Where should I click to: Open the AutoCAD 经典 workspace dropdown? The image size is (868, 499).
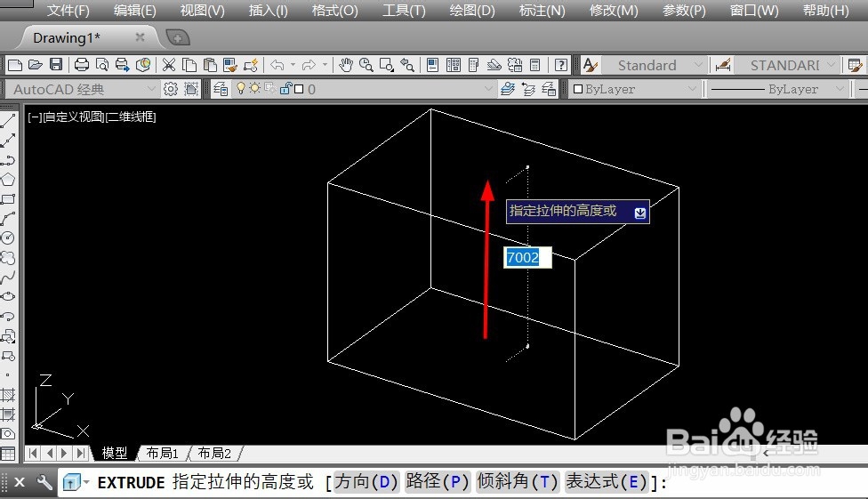point(83,89)
